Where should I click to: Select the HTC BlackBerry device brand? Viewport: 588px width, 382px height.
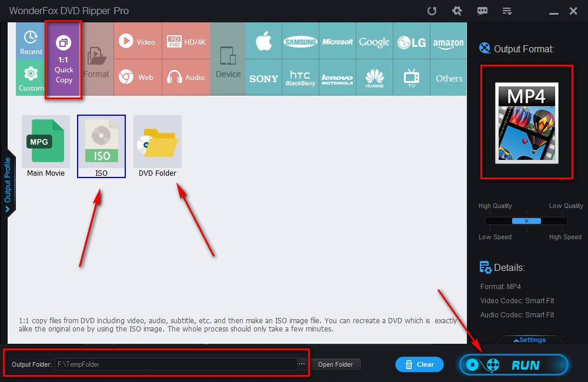pos(300,78)
